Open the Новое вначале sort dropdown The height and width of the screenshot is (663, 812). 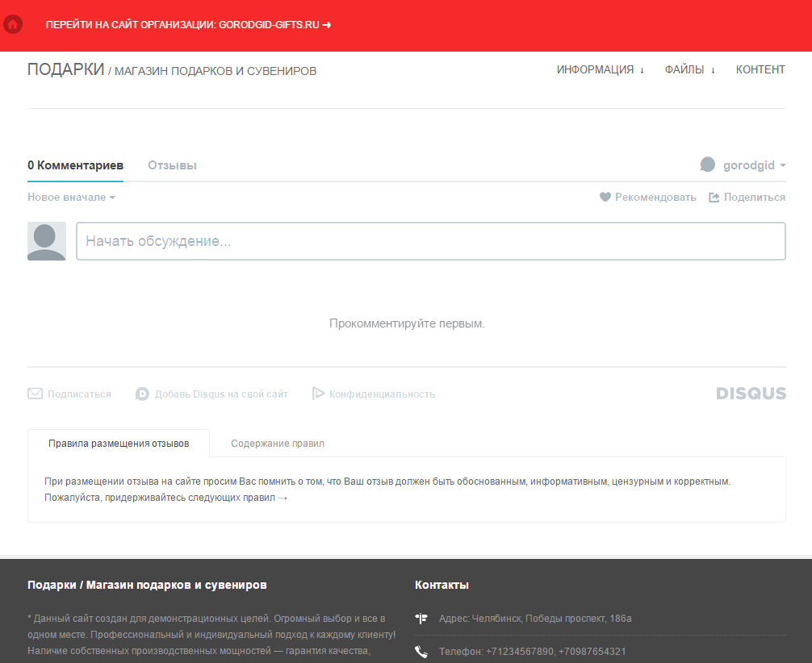[x=71, y=198]
